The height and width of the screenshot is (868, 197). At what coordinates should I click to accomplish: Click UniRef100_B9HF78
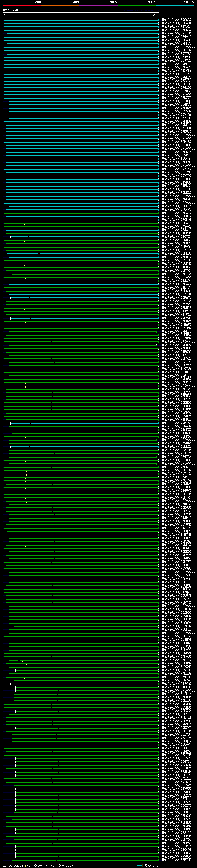[177, 43]
